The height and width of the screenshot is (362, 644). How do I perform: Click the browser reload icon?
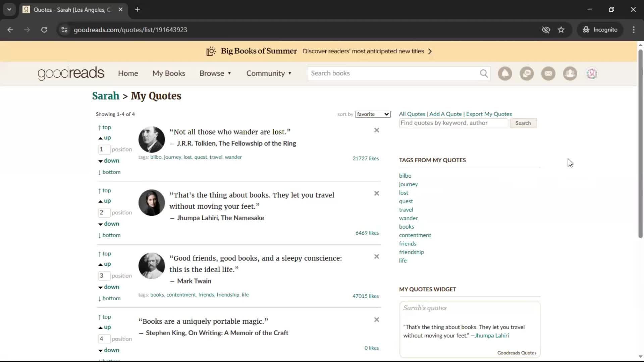[44, 30]
